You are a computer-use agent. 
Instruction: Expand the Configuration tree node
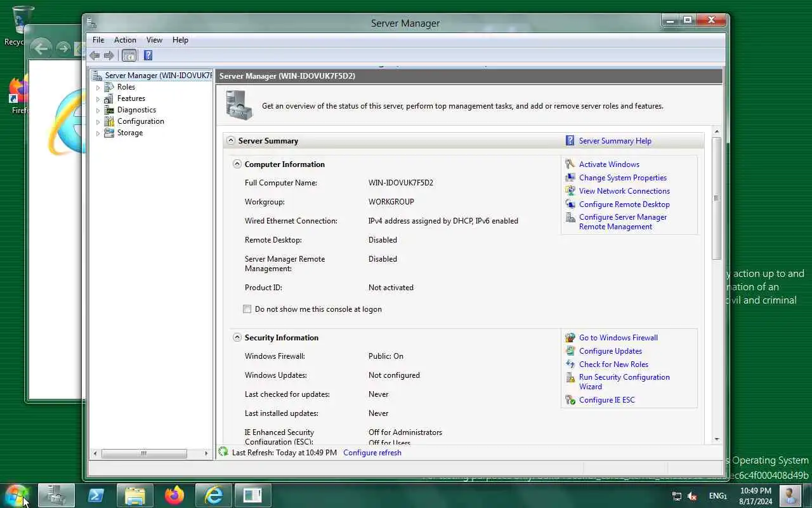click(x=98, y=122)
